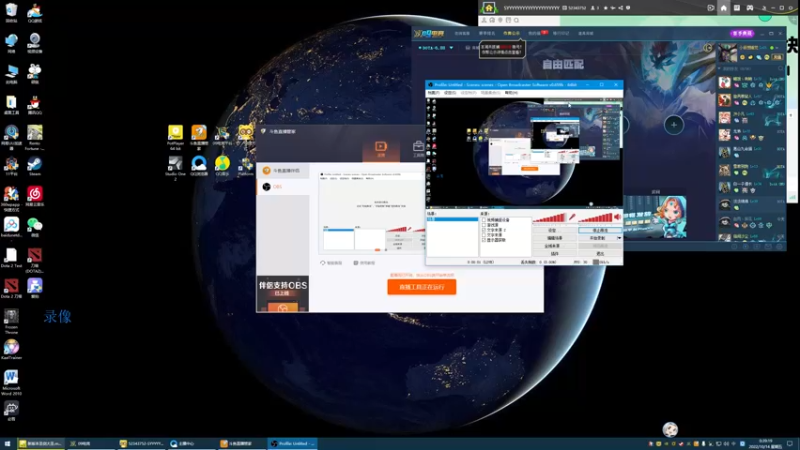
Task: Switch to the 斗鱼直播管家 taskbar item
Action: 243,443
